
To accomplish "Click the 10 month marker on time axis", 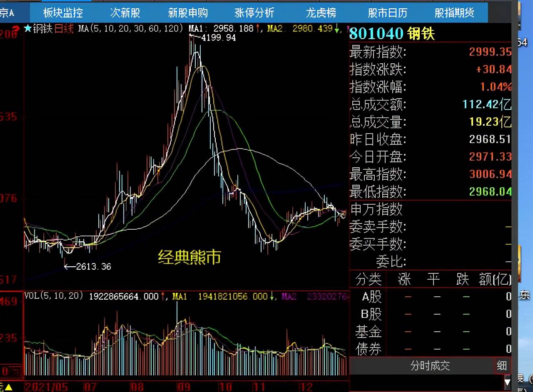I will click(225, 387).
